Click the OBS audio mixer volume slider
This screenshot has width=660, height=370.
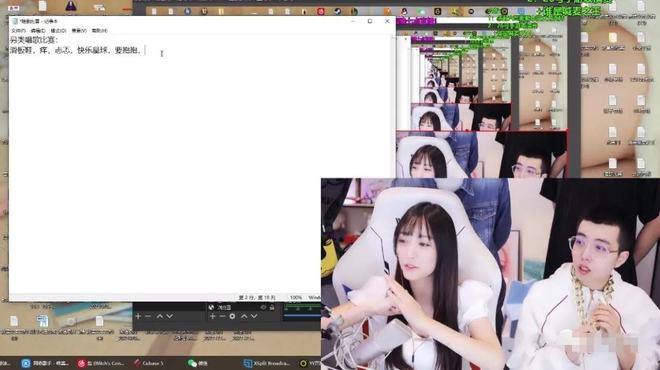(302, 315)
